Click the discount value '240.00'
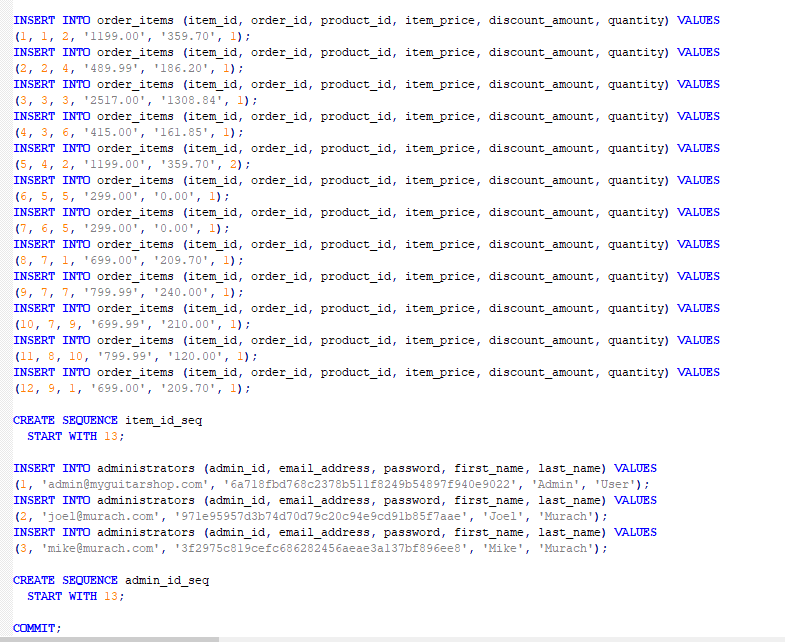 click(x=181, y=292)
